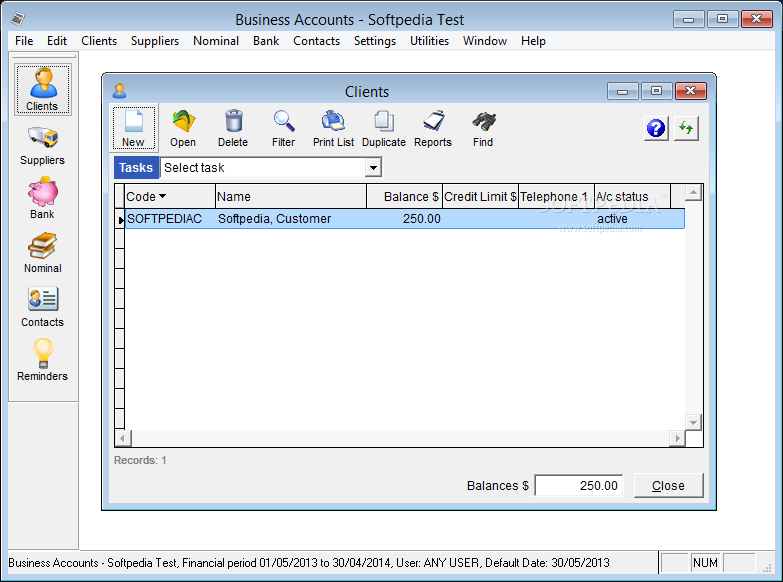The height and width of the screenshot is (582, 783).
Task: Close the Clients window with the red X
Action: [691, 91]
